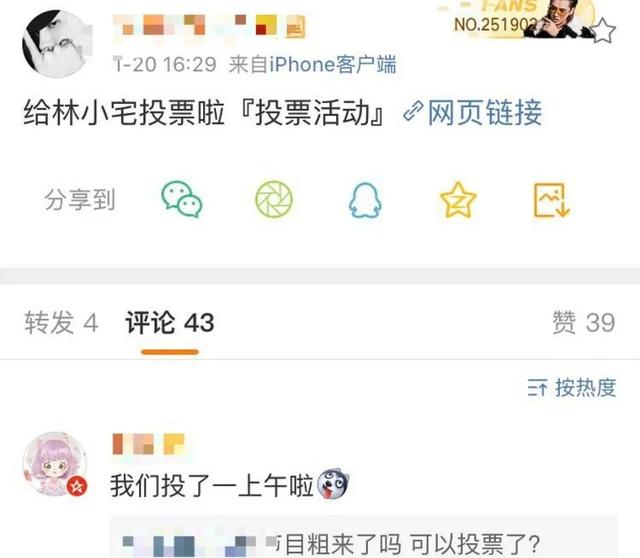Viewport: 640px width, 558px height.
Task: Share post via QQ penguin icon
Action: tap(365, 200)
